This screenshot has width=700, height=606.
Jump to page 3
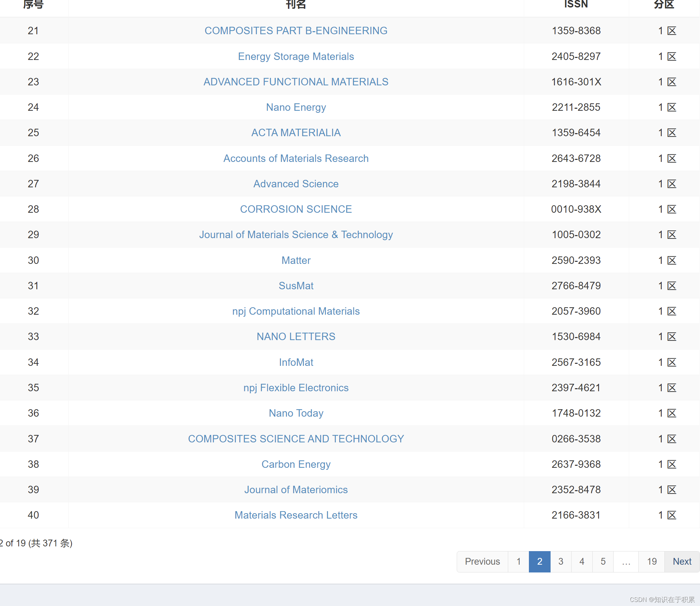(x=561, y=561)
